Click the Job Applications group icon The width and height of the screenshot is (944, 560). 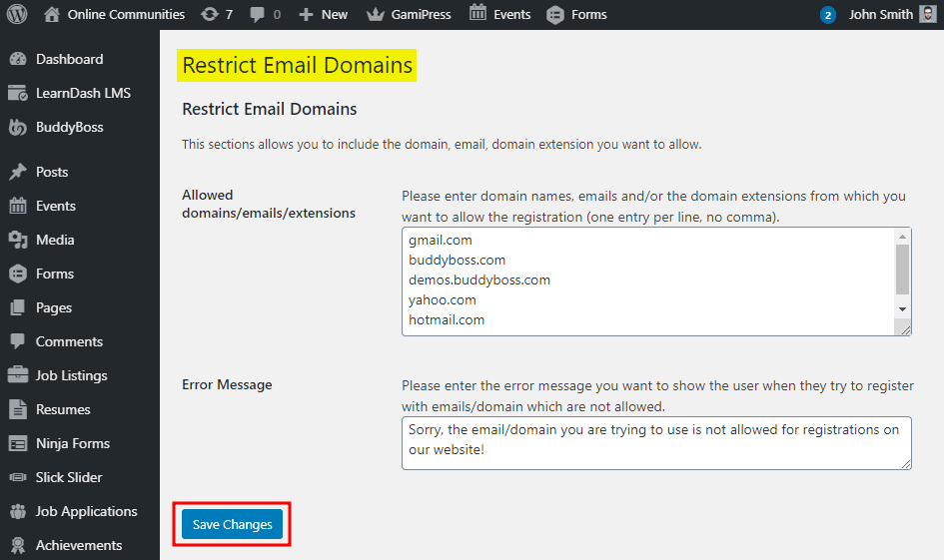pyautogui.click(x=18, y=511)
